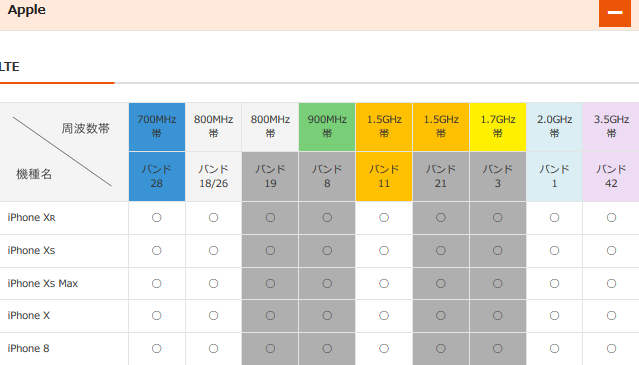Click iPhone X band 18/26 circle mark
This screenshot has height=365, width=639.
[x=214, y=315]
